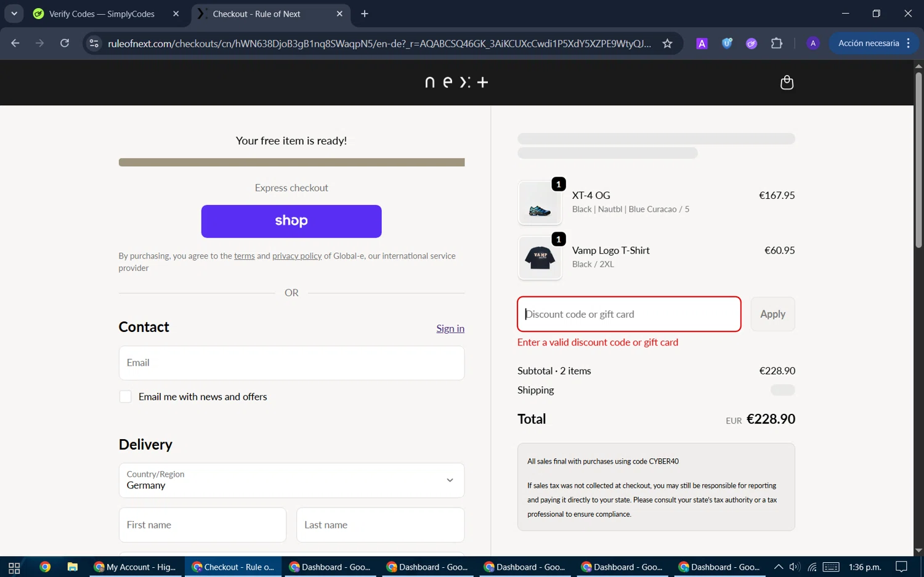Close the Verify Codes tab
This screenshot has width=924, height=577.
click(176, 14)
